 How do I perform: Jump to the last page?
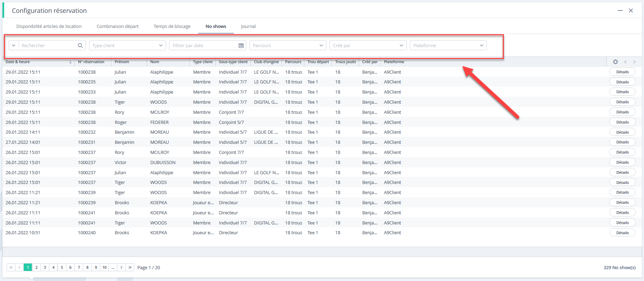pos(130,267)
